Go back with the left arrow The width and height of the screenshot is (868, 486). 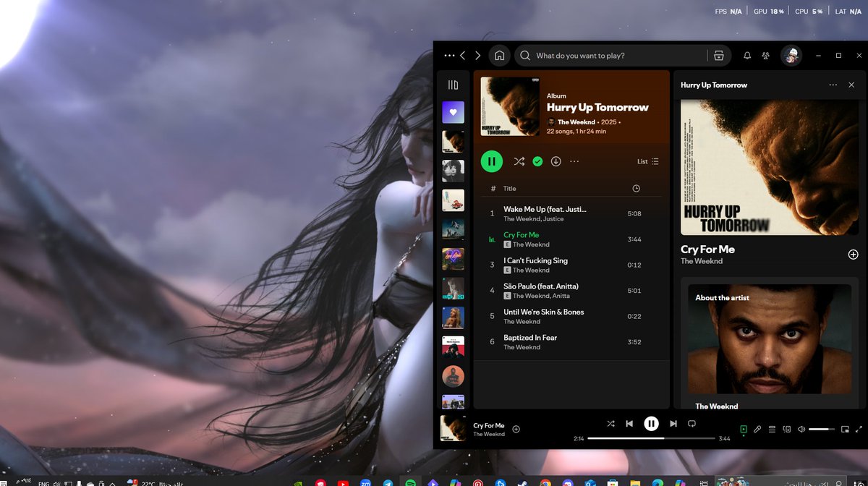[463, 56]
